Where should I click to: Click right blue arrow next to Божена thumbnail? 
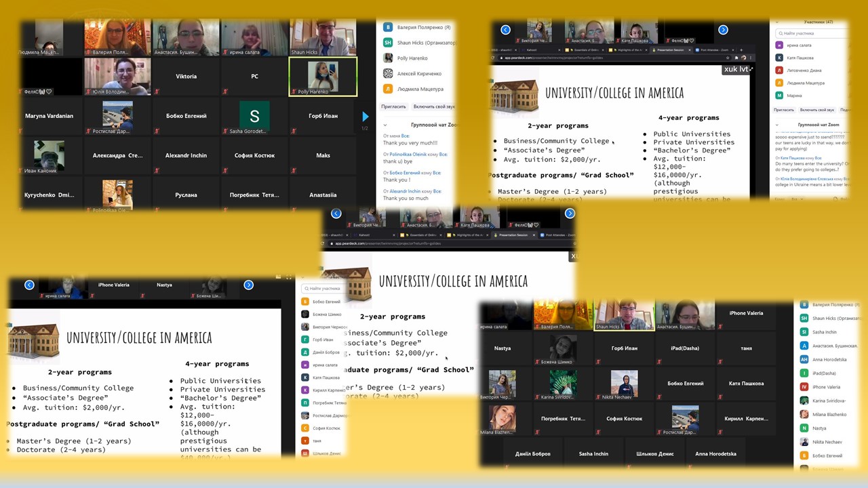click(x=248, y=285)
